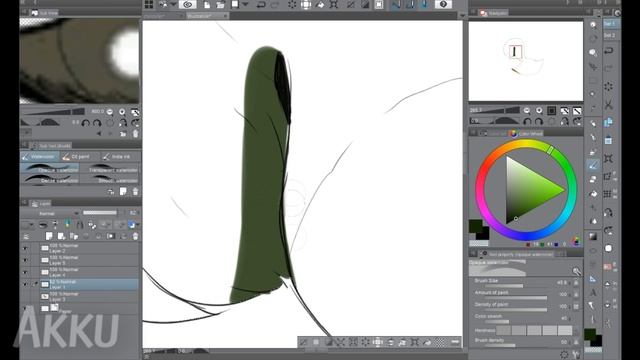The image size is (640, 360).
Task: Click the Fill bucket icon in command bar
Action: (320, 4)
